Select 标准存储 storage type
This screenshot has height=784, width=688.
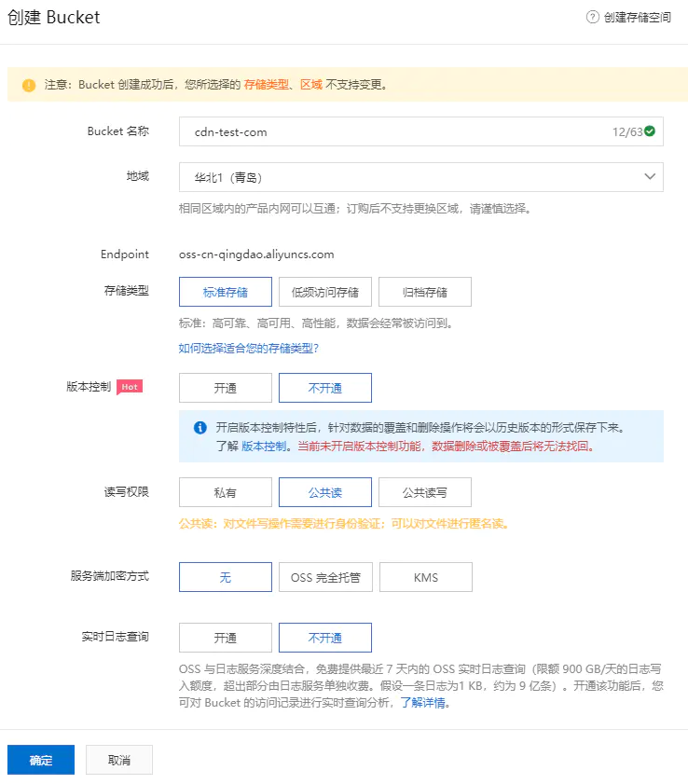pyautogui.click(x=226, y=292)
